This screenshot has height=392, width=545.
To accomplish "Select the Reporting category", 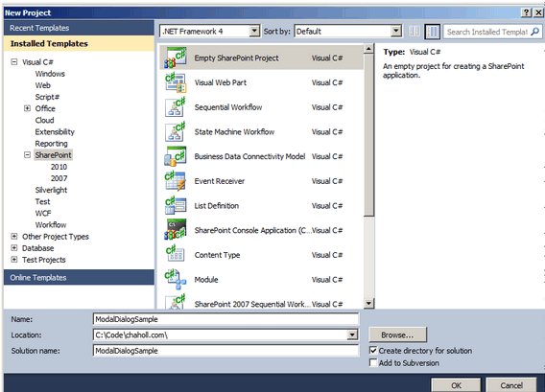I will 52,144.
